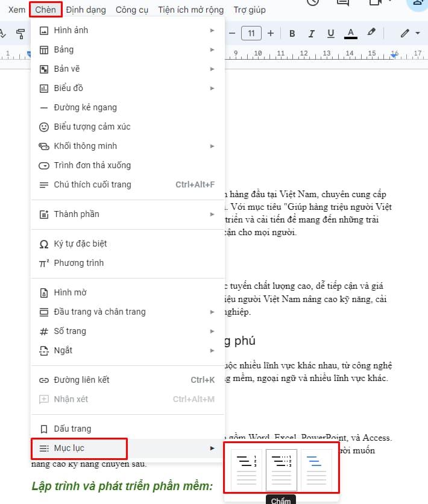Viewport: 428px width, 504px height.
Task: Click the Ký tự đặc biệt omega icon
Action: [43, 244]
